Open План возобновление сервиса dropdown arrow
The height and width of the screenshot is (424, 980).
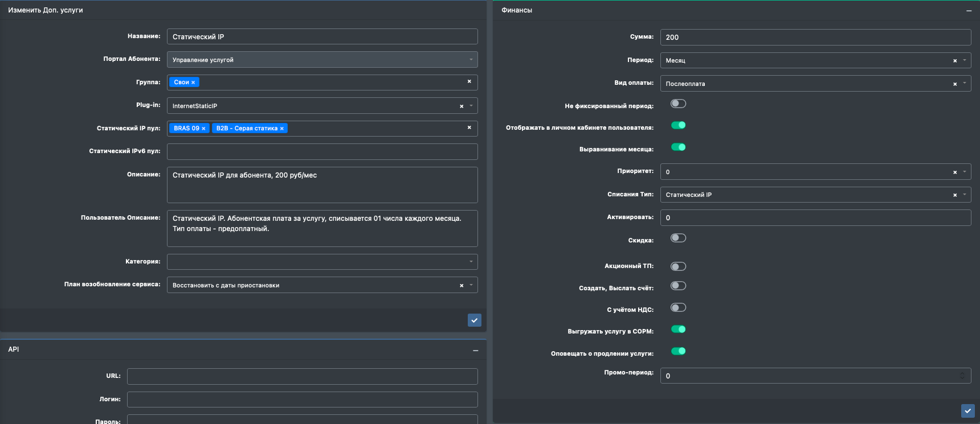click(471, 285)
